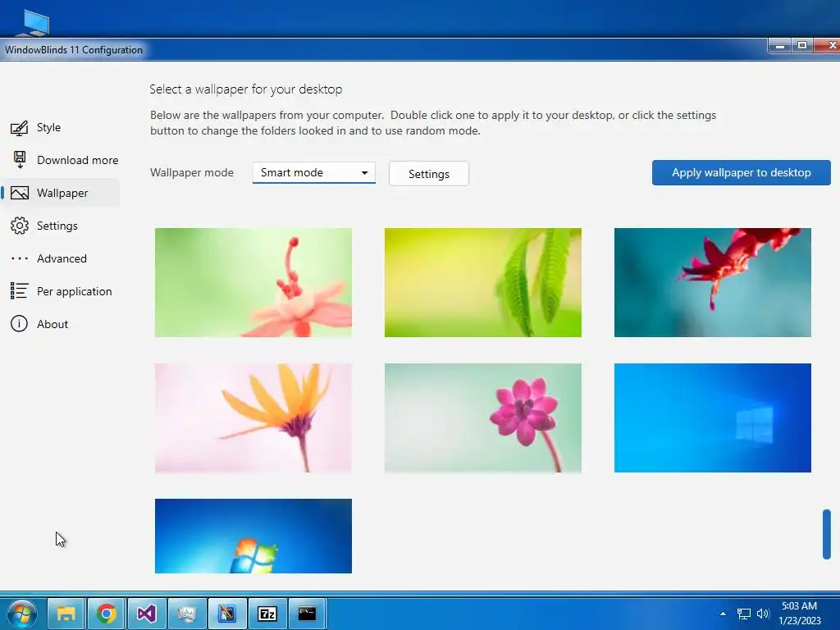The width and height of the screenshot is (840, 630).
Task: Launch Google Chrome from taskbar
Action: [x=106, y=614]
